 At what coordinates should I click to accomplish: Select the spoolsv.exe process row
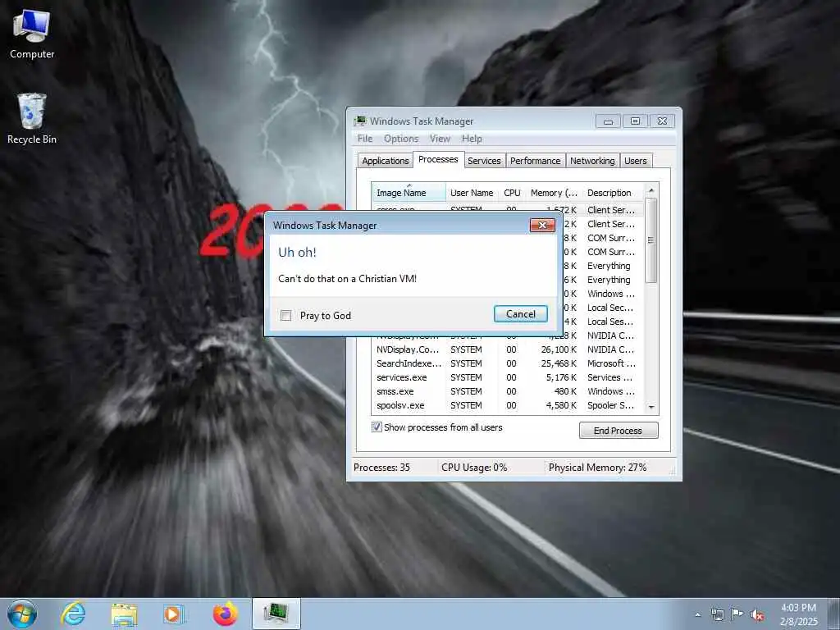507,405
